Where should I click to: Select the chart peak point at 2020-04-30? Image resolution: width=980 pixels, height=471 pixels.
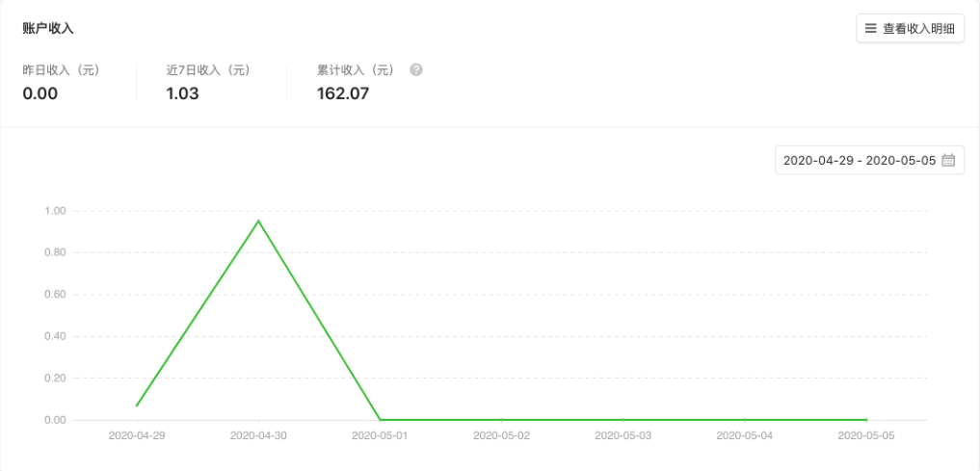(x=258, y=221)
